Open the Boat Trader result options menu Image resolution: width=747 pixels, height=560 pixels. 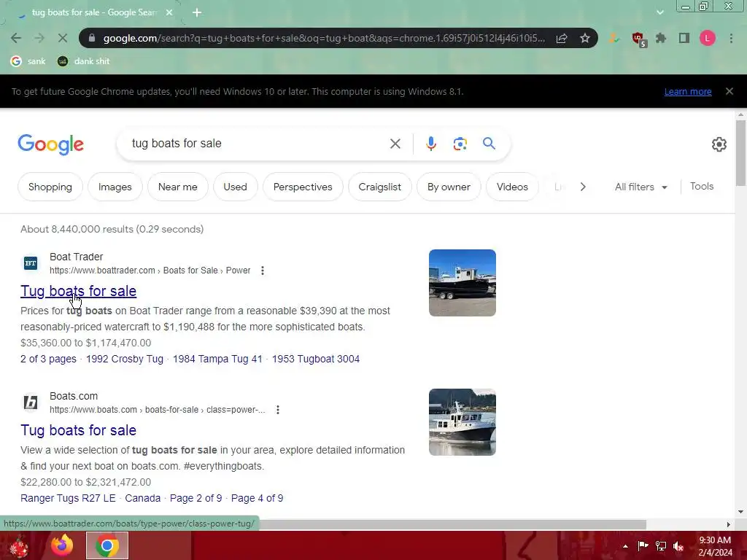click(263, 271)
